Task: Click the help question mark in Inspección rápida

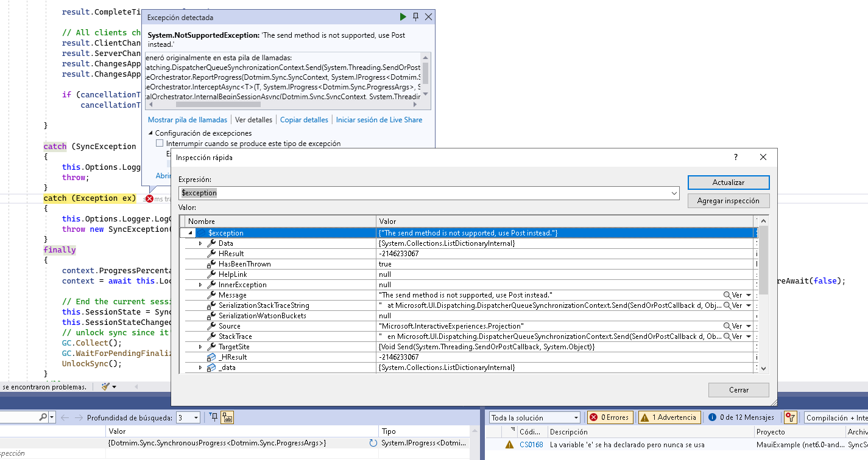Action: pyautogui.click(x=735, y=157)
